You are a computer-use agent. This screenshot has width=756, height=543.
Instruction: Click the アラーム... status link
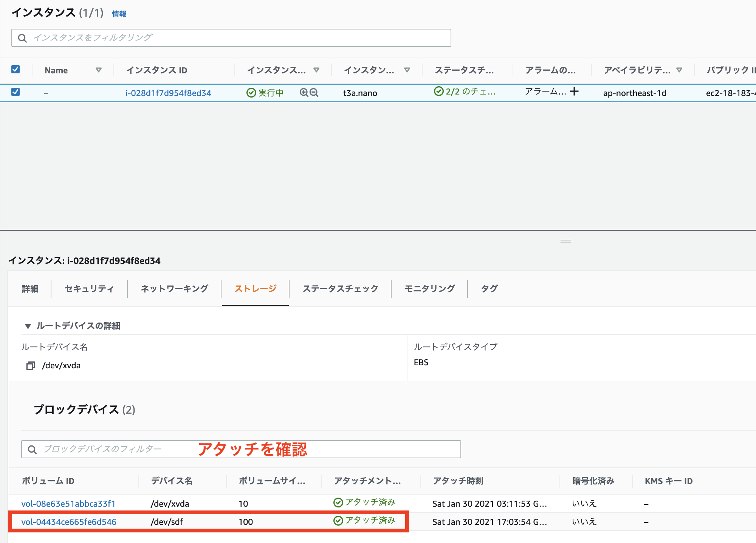pos(545,92)
